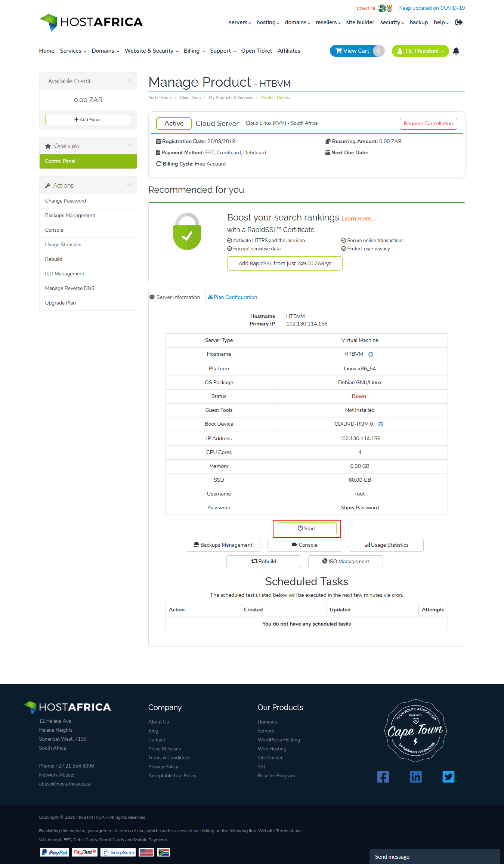Click the South African flag icon

pyautogui.click(x=164, y=852)
